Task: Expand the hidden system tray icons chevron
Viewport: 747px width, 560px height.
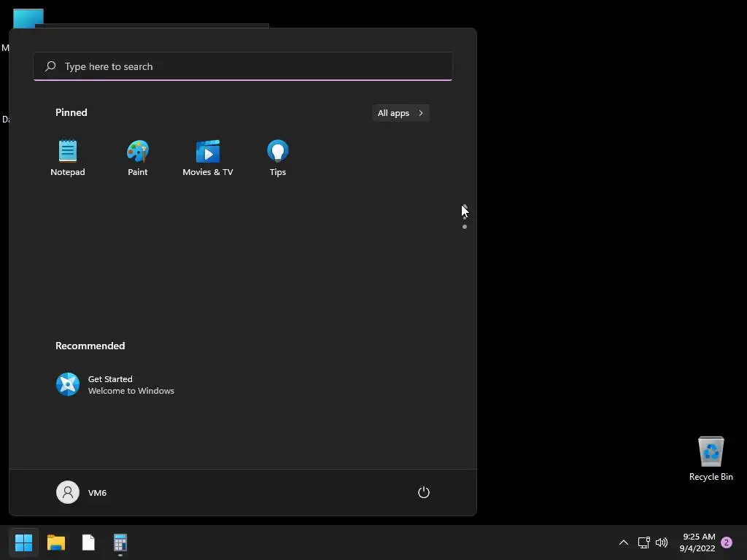Action: pos(624,542)
